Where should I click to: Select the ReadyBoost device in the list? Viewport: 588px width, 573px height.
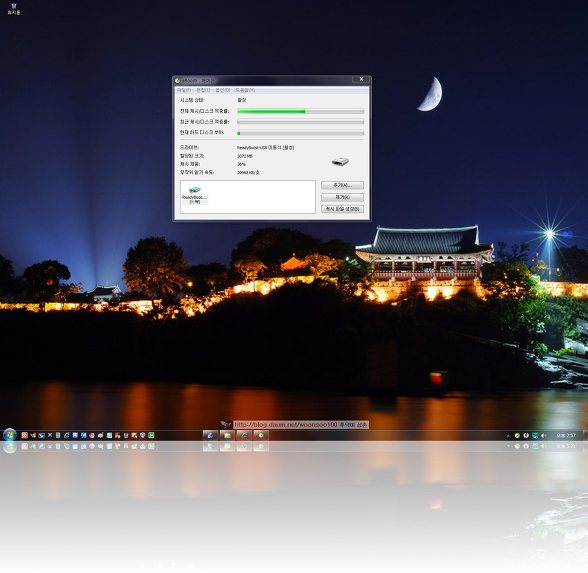tap(194, 195)
